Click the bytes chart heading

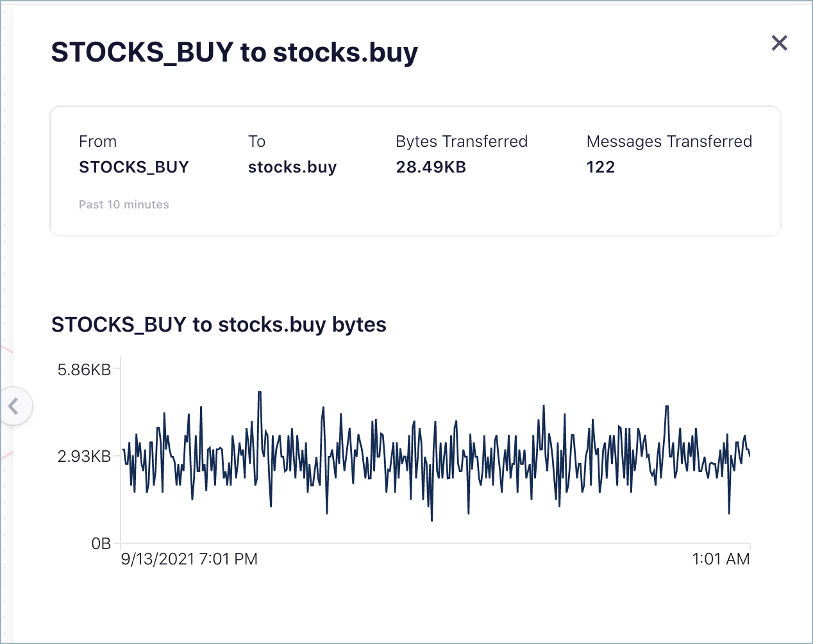pos(219,325)
